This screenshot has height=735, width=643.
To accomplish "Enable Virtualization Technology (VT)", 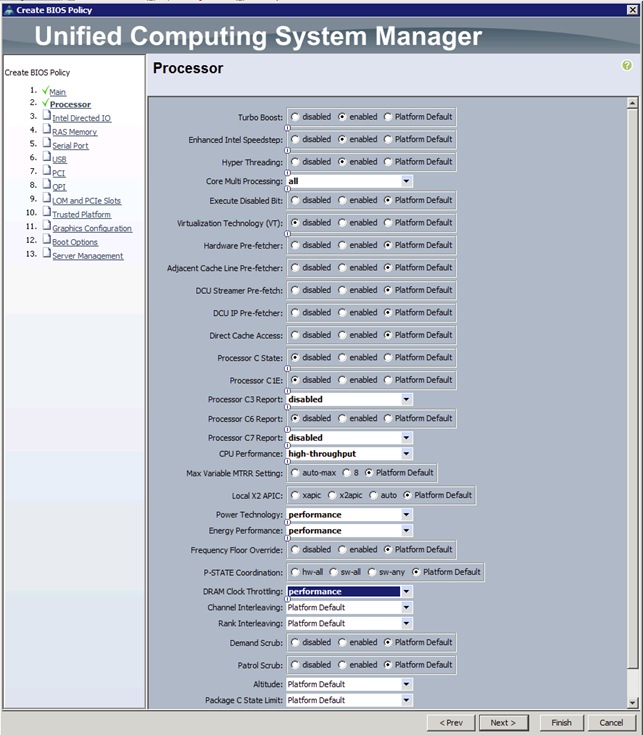I will tap(342, 223).
